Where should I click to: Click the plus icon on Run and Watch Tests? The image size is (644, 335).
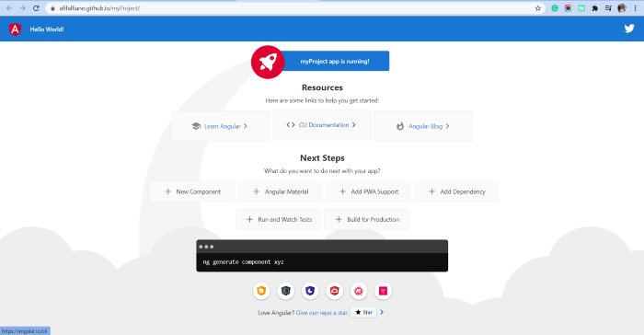pos(249,219)
